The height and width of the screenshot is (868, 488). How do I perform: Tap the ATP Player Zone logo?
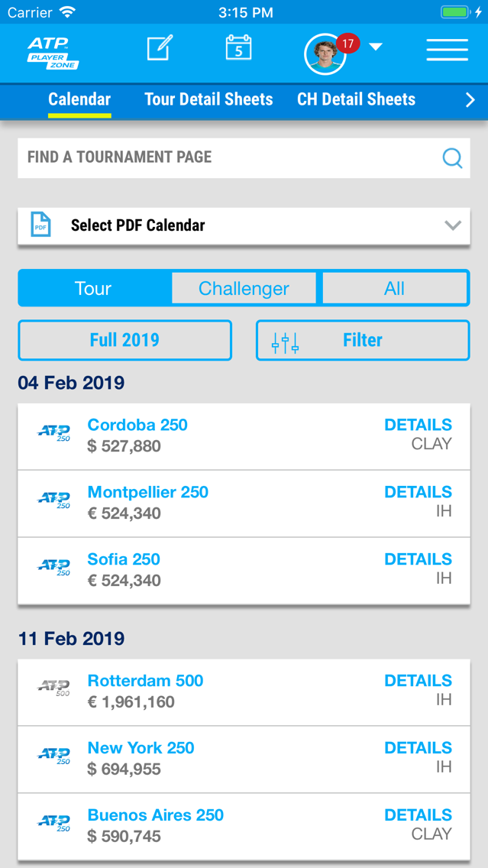coord(53,53)
